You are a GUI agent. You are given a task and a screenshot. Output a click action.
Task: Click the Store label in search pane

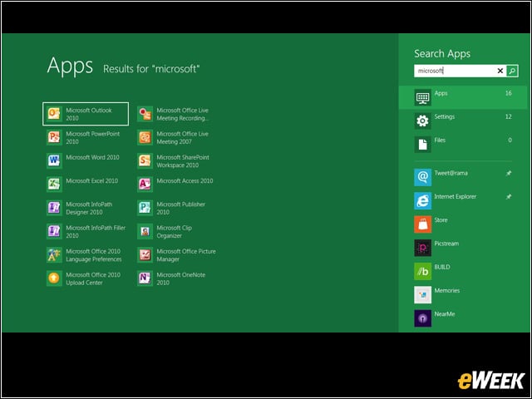coord(441,220)
